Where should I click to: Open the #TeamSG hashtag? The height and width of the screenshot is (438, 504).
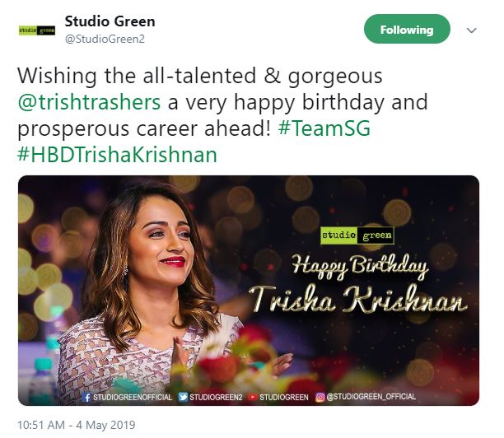tap(324, 128)
